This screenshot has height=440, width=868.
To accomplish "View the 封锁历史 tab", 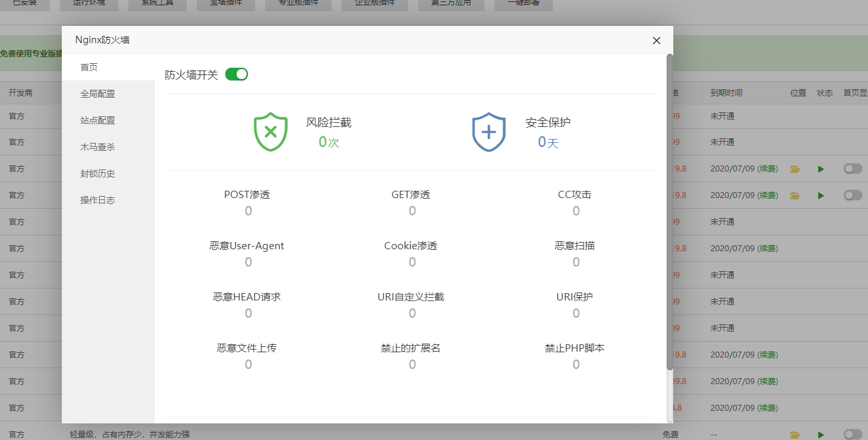I will click(x=108, y=173).
